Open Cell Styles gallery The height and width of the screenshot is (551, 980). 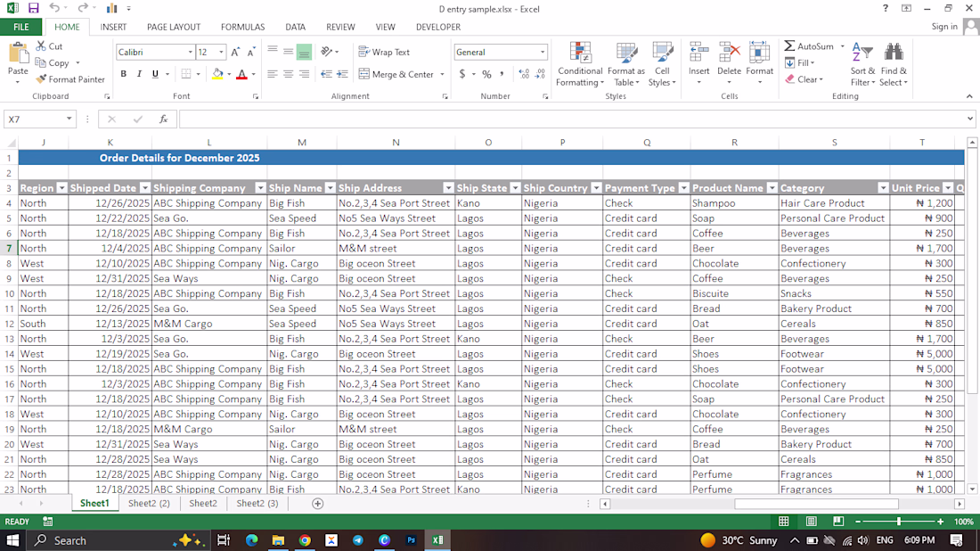(662, 64)
